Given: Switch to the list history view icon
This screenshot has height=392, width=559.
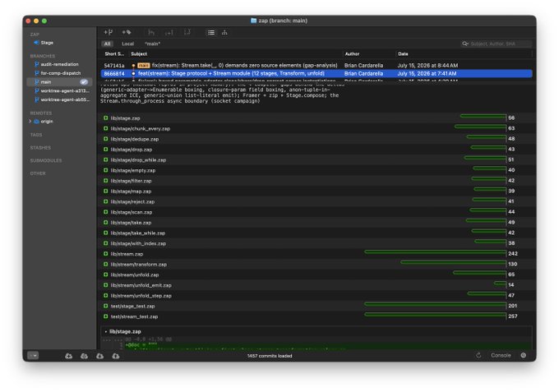Looking at the screenshot, I should 211,32.
